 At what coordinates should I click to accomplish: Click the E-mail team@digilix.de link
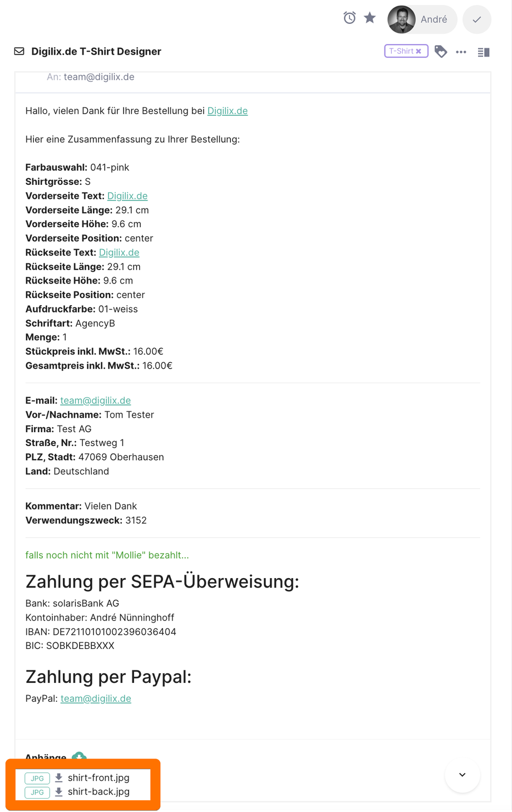tap(95, 400)
